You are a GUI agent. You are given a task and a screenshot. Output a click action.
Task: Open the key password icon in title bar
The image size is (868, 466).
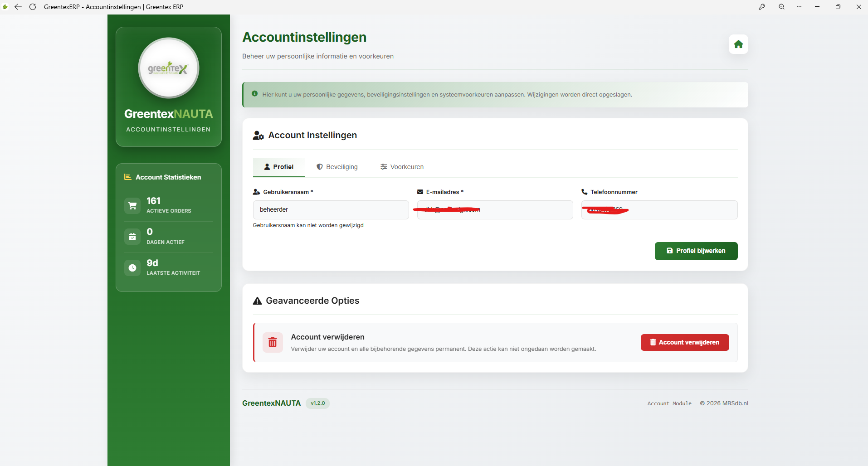[762, 7]
